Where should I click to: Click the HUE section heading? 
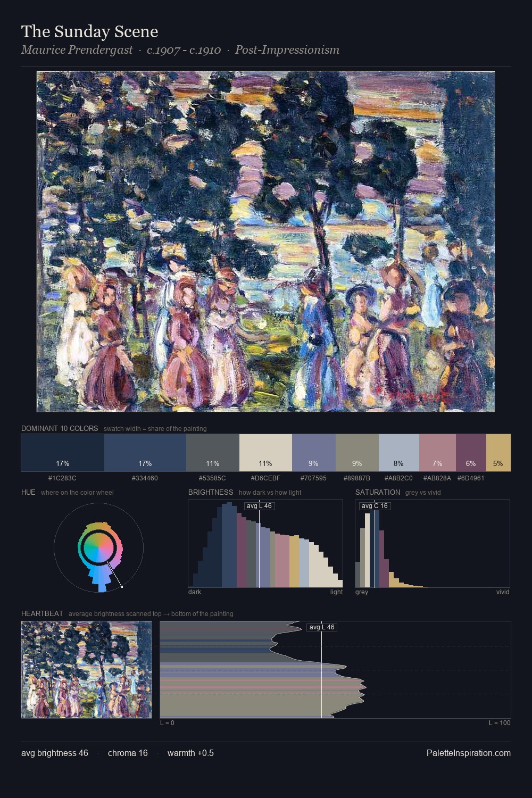28,492
